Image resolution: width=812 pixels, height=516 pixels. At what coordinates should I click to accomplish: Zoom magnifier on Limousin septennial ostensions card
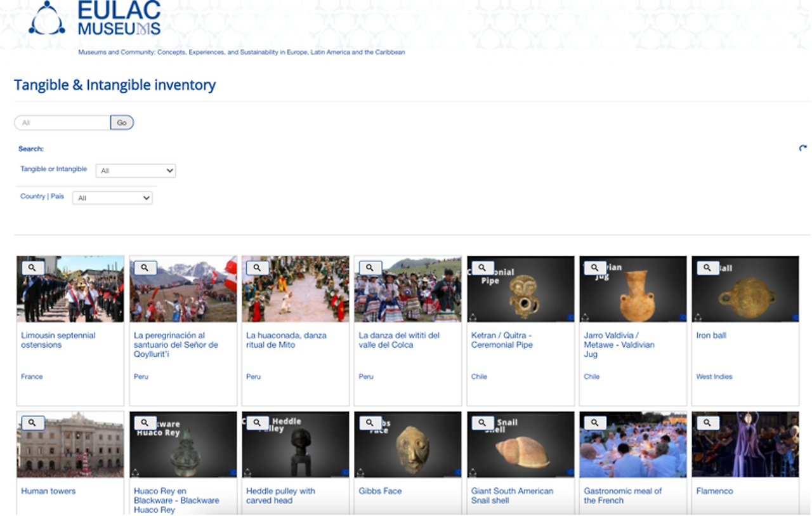[x=32, y=268]
